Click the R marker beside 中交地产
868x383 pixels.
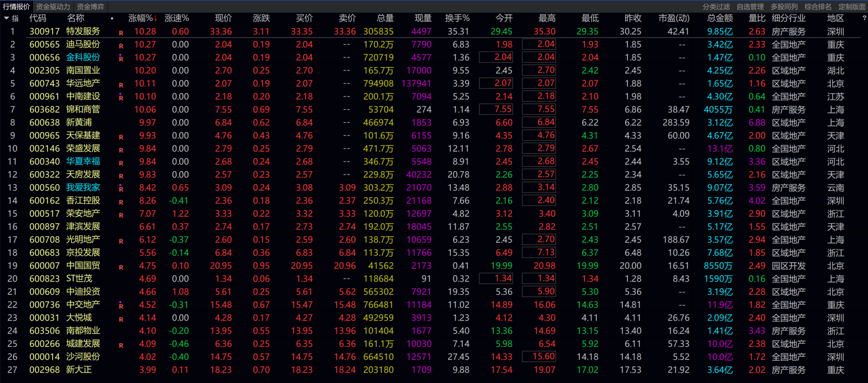[x=121, y=306]
